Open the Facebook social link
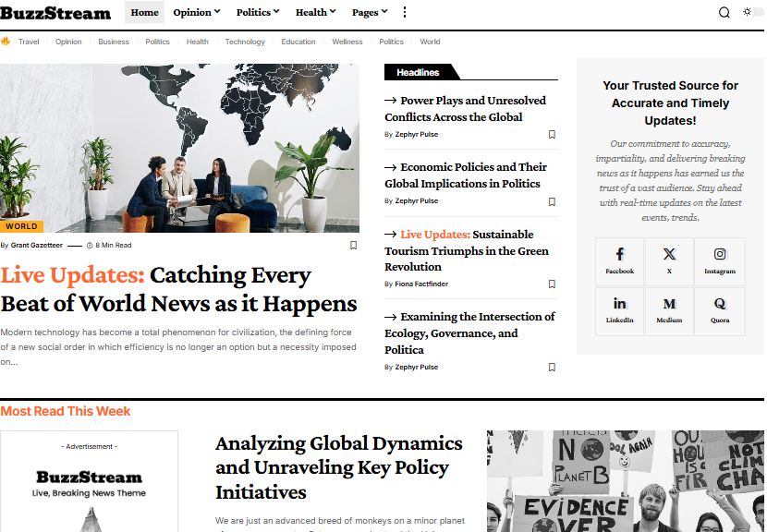767x532 pixels. tap(619, 260)
